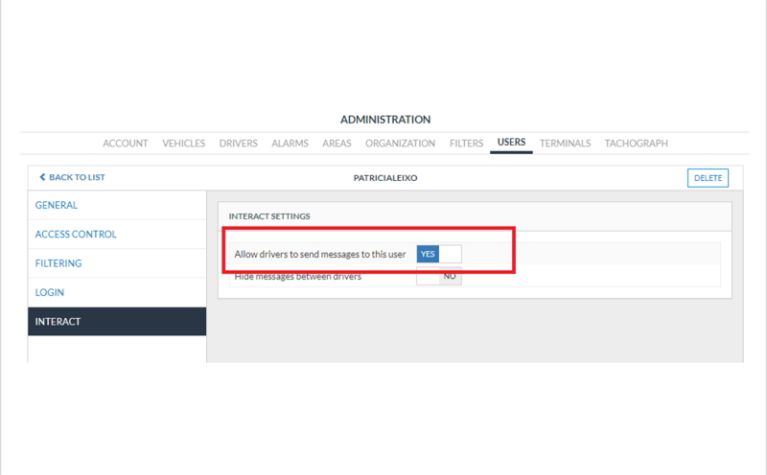767x475 pixels.
Task: Click the back chevron arrow icon
Action: coord(42,177)
